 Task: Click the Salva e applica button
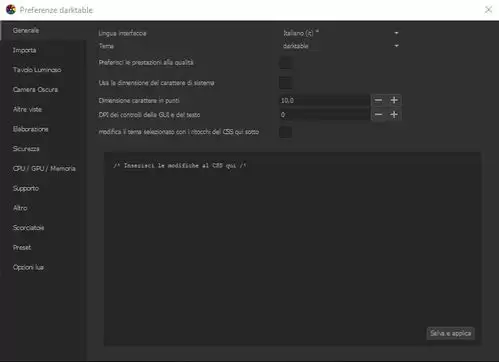point(451,333)
